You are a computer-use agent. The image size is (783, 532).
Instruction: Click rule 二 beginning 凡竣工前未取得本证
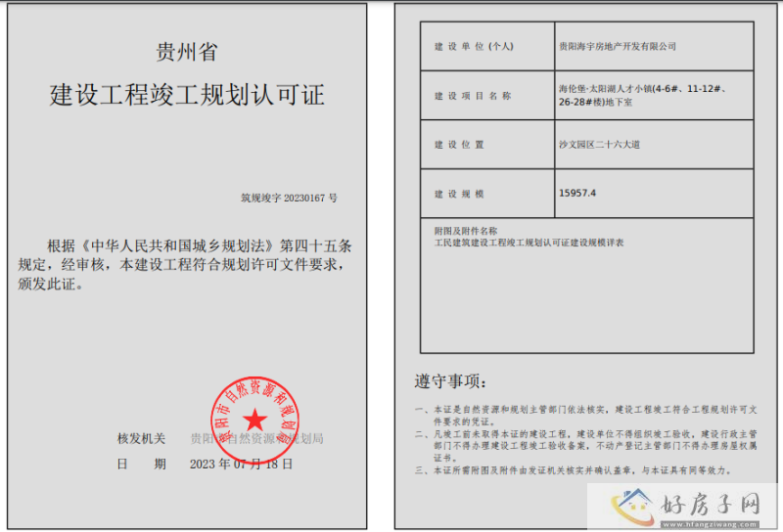point(585,446)
